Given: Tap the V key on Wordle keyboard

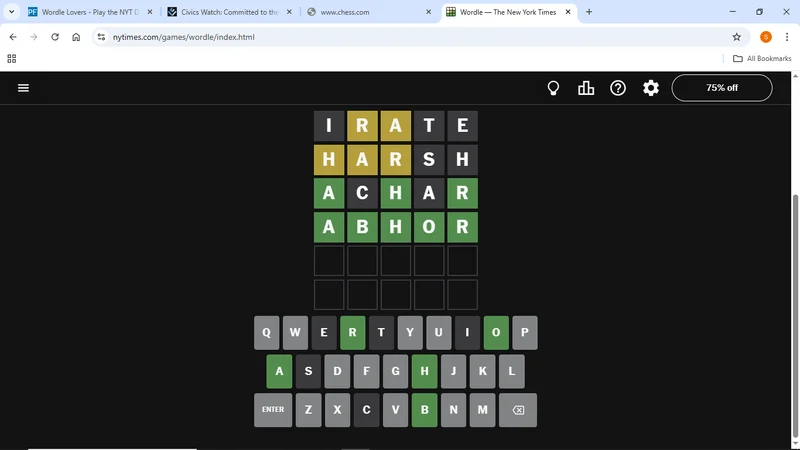Looking at the screenshot, I should 395,410.
